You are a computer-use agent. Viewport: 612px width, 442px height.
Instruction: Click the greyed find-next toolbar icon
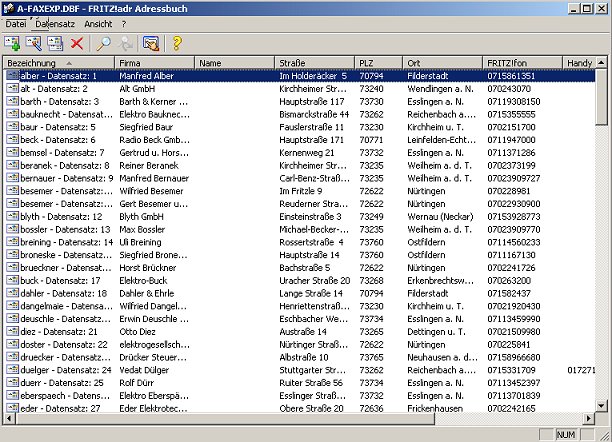click(x=125, y=43)
